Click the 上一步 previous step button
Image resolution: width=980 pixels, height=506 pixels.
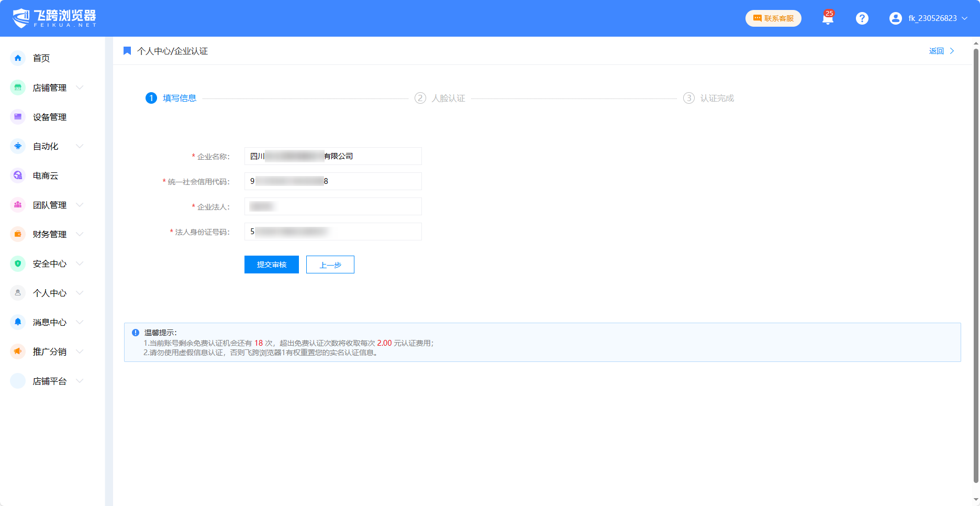[330, 265]
